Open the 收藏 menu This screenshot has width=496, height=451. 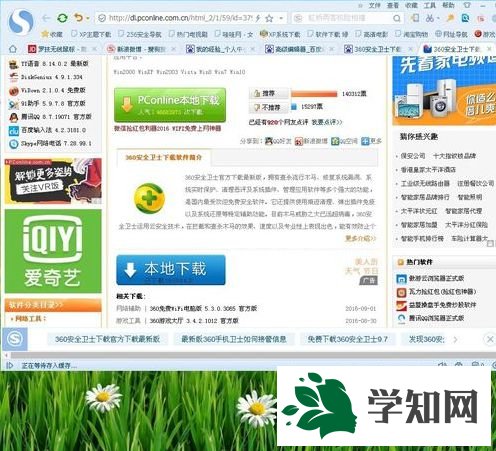coord(411,5)
